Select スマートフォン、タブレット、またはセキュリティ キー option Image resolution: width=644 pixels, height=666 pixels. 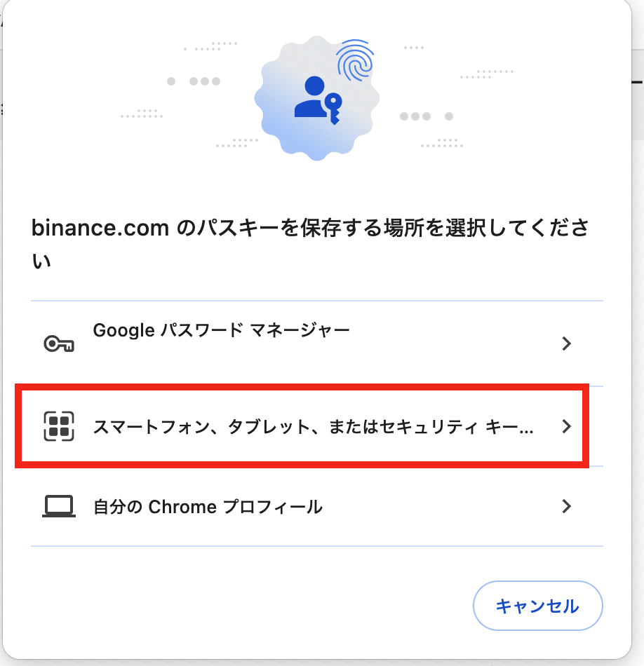[x=302, y=426]
